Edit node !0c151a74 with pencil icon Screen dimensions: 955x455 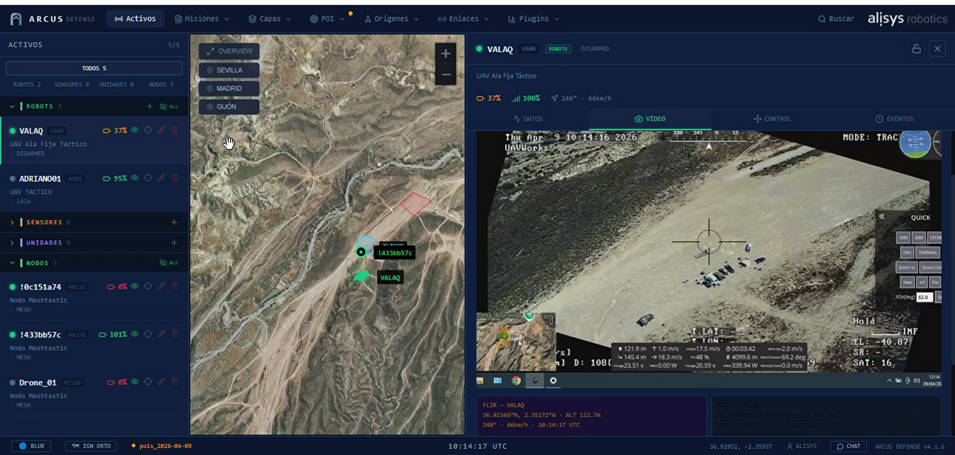(161, 286)
